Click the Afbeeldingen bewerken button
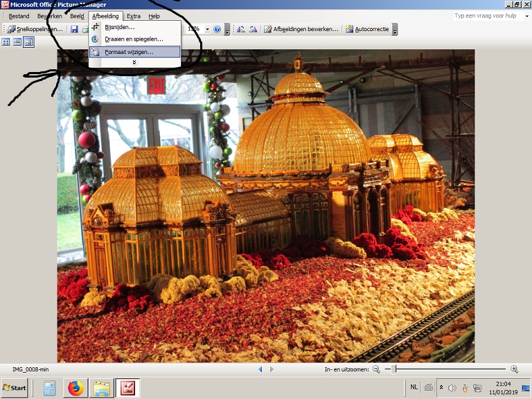The height and width of the screenshot is (399, 532). click(301, 29)
